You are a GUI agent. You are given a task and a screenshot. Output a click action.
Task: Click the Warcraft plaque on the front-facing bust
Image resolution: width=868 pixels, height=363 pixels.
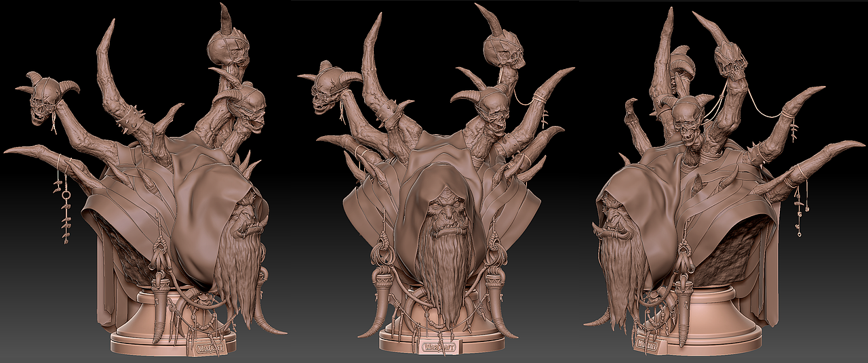[438, 347]
